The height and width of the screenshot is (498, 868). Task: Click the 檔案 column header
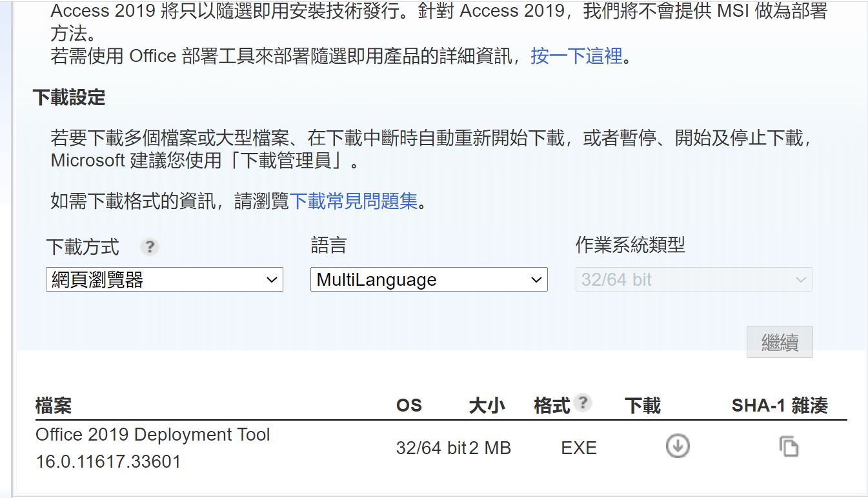coord(54,406)
